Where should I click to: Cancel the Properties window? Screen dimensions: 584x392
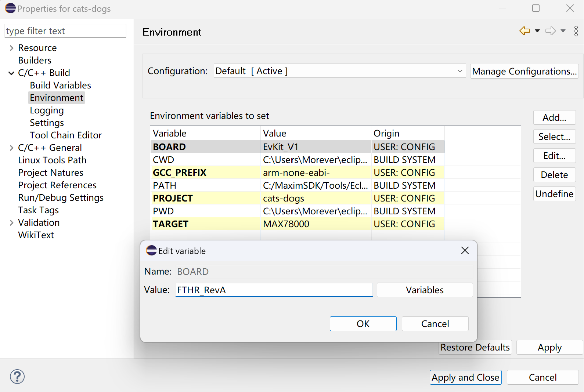tap(542, 377)
